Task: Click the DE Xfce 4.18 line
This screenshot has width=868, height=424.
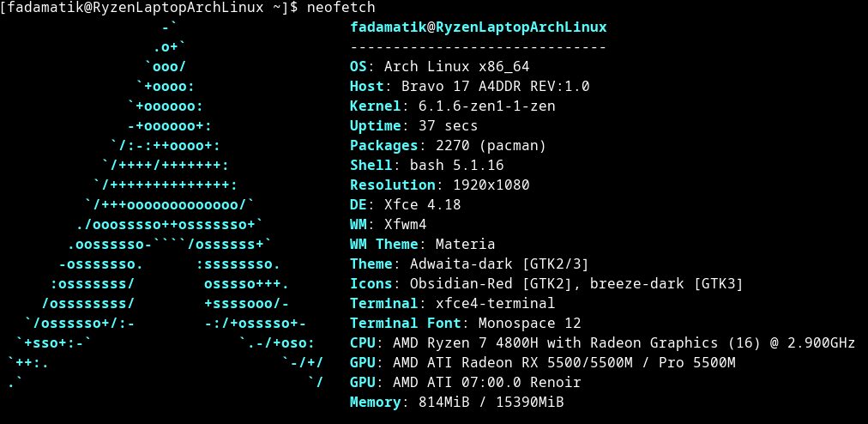Action: 405,204
